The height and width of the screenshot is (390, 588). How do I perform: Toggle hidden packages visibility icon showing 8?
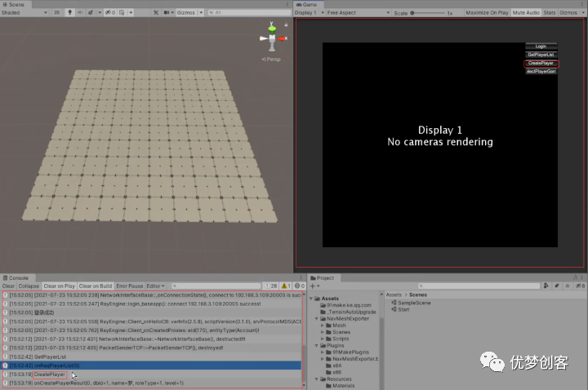point(580,286)
